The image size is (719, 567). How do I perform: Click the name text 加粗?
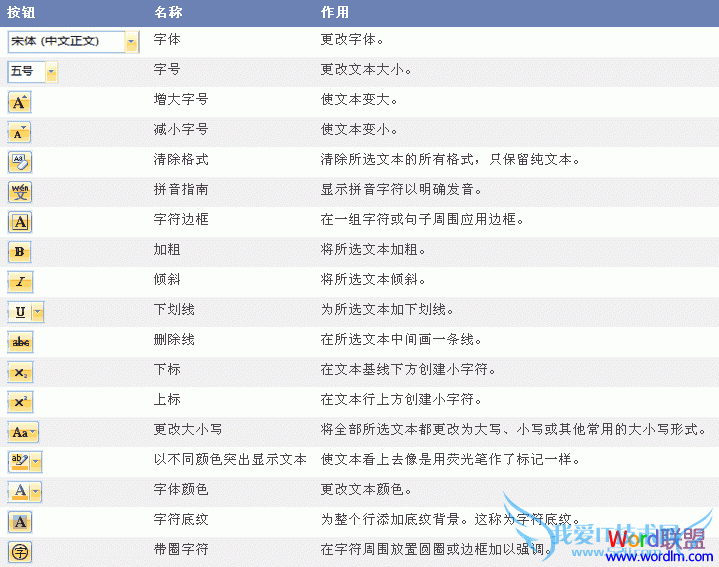[167, 249]
